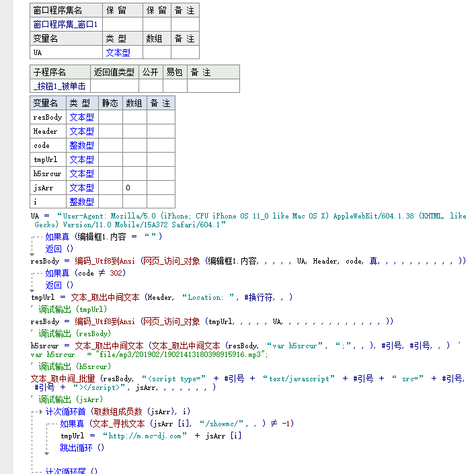Click the commented 调试输出 (resBody) line
This screenshot has height=474, width=476.
71,333
